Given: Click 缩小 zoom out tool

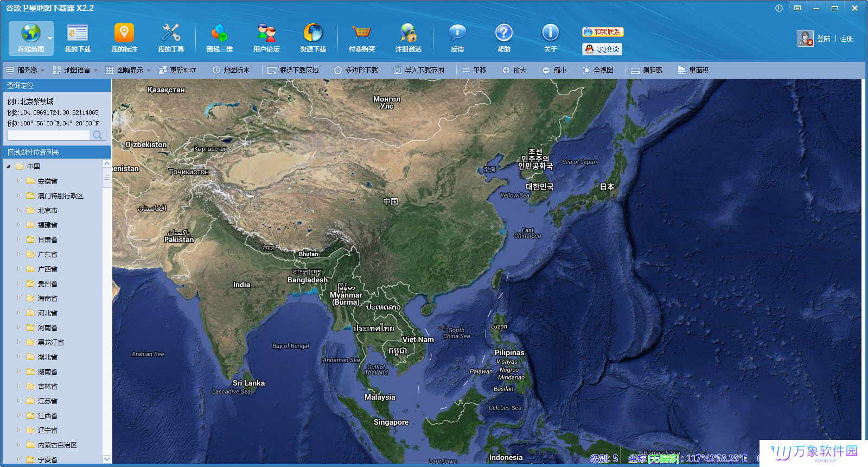Looking at the screenshot, I should pos(554,70).
